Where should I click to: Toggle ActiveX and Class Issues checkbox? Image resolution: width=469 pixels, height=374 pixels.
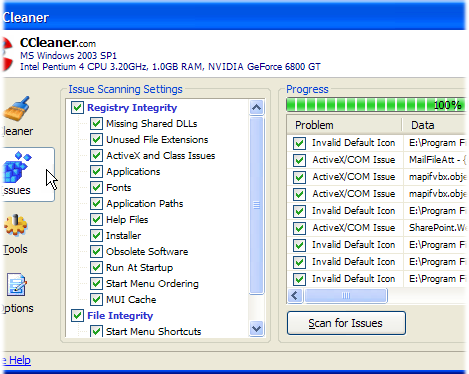point(96,156)
